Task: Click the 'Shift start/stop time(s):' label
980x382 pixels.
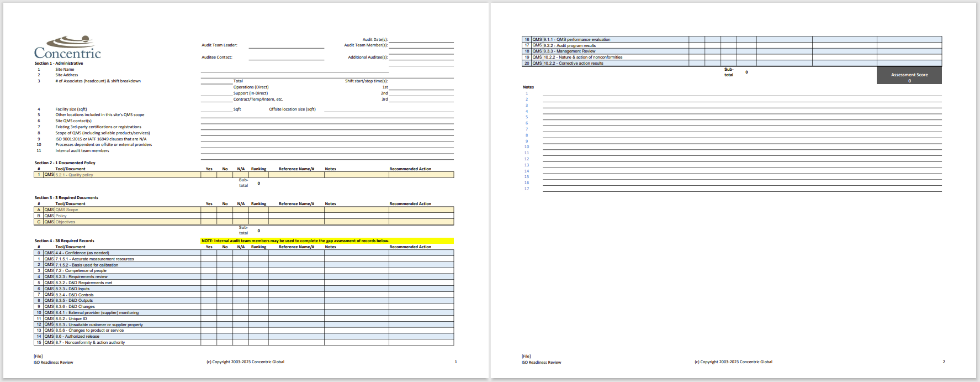Action: tap(367, 81)
